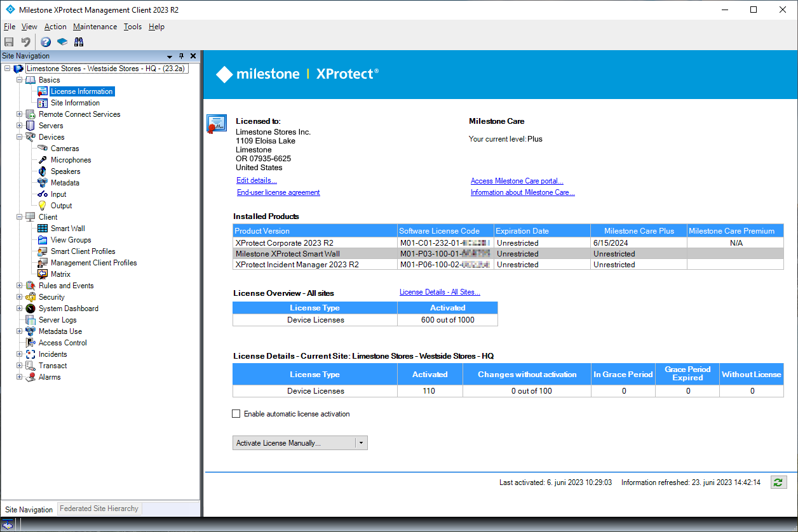Open License Details - All Sites link
798x532 pixels.
click(x=440, y=291)
